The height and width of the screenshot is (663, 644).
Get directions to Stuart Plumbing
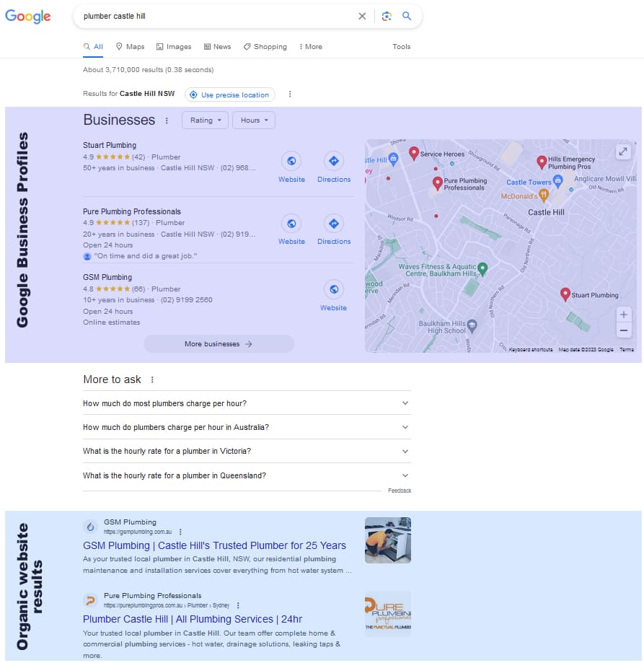coord(333,161)
